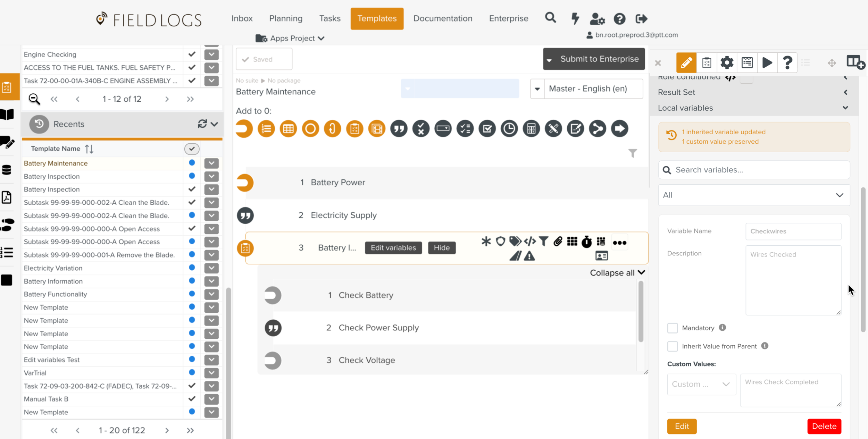
Task: Click the red Delete button
Action: click(824, 426)
